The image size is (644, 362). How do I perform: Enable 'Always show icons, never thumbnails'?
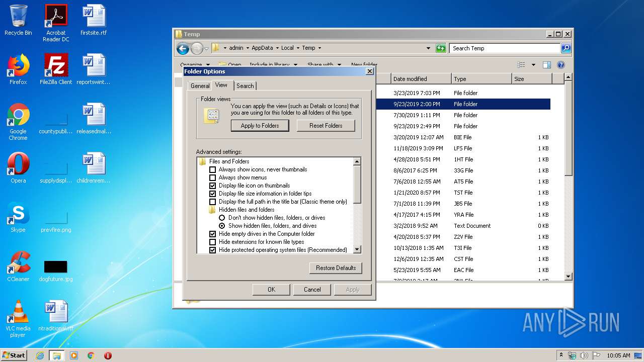pyautogui.click(x=212, y=169)
